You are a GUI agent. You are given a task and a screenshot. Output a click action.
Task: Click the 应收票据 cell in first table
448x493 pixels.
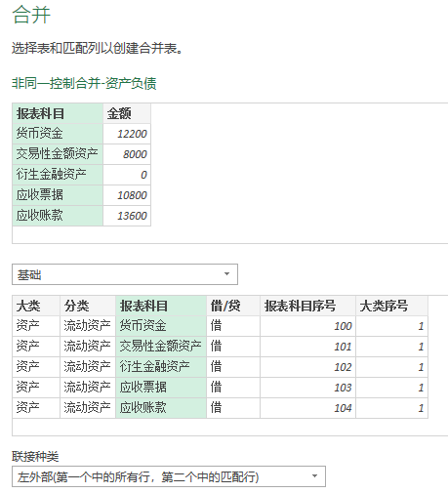[x=58, y=195]
